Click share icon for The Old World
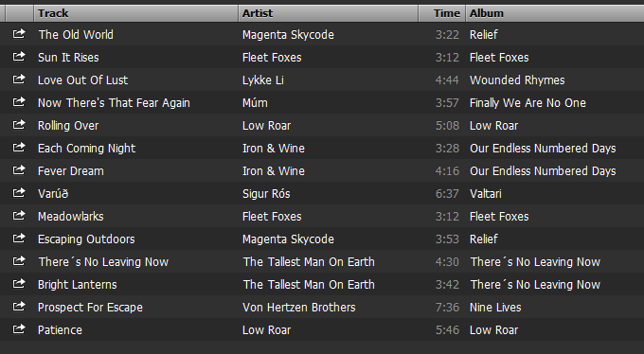Screen dimensions: 644x354 click(19, 34)
